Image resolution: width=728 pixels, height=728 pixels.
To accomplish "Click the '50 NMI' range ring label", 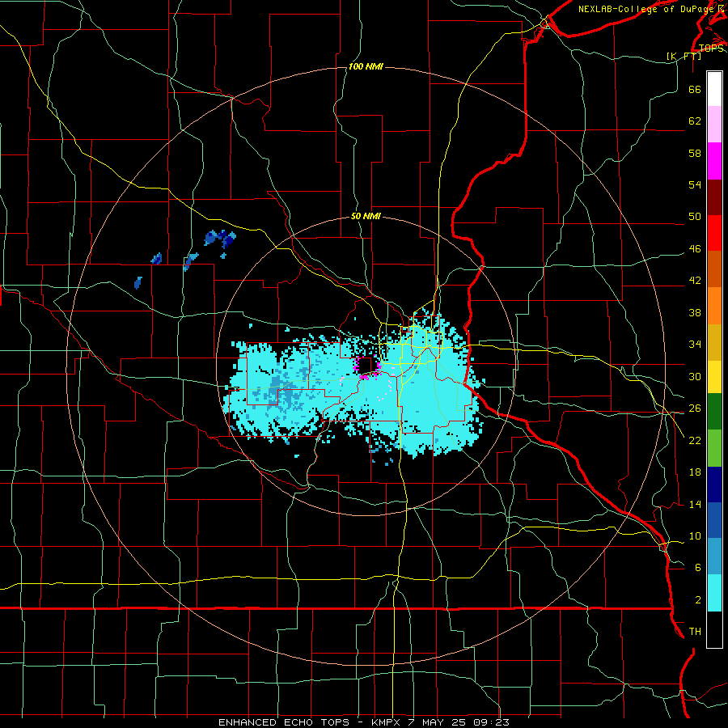I will click(366, 216).
